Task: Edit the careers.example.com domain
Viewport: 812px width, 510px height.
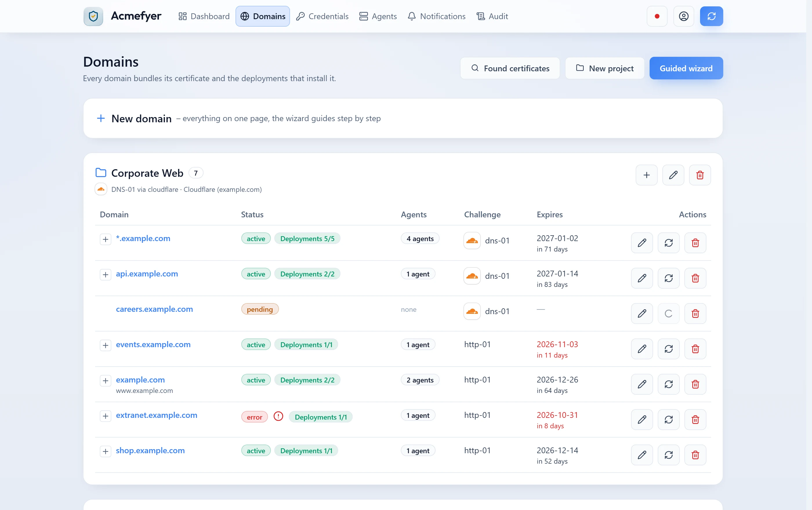Action: click(642, 313)
